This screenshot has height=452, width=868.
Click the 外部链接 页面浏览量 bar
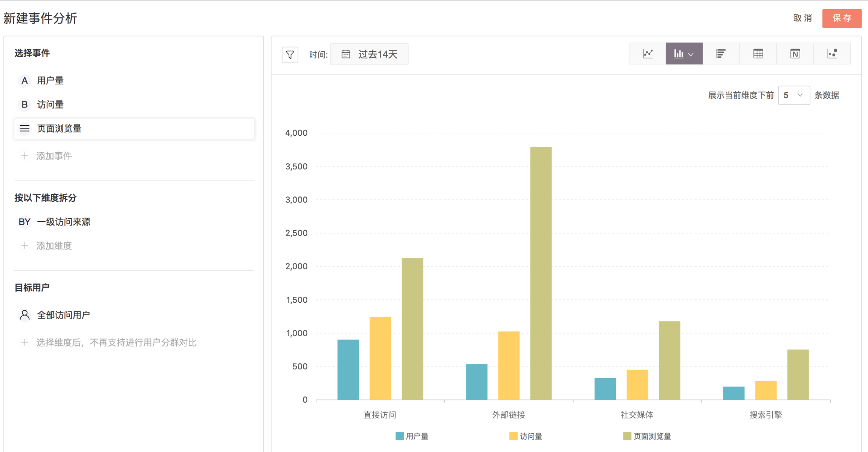[541, 273]
